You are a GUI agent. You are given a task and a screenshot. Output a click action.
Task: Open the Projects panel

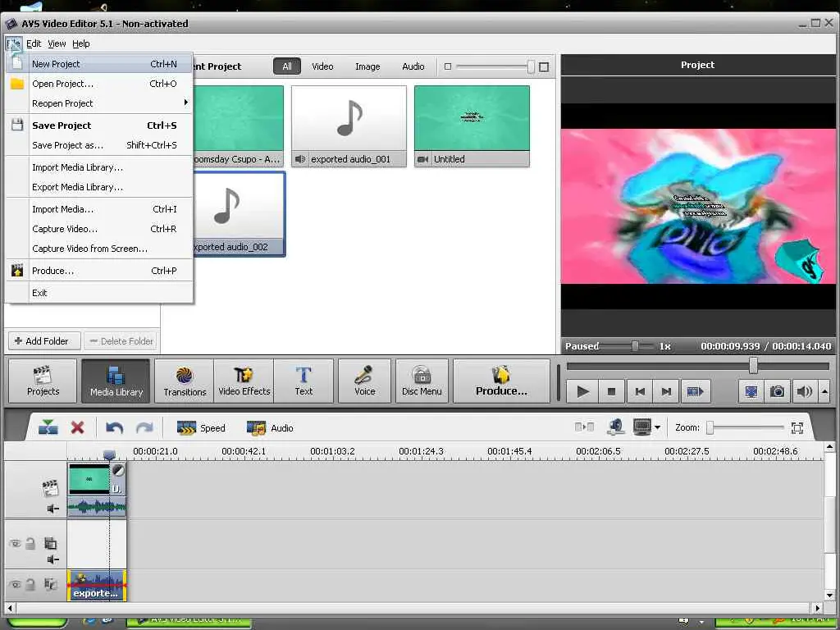pos(43,381)
